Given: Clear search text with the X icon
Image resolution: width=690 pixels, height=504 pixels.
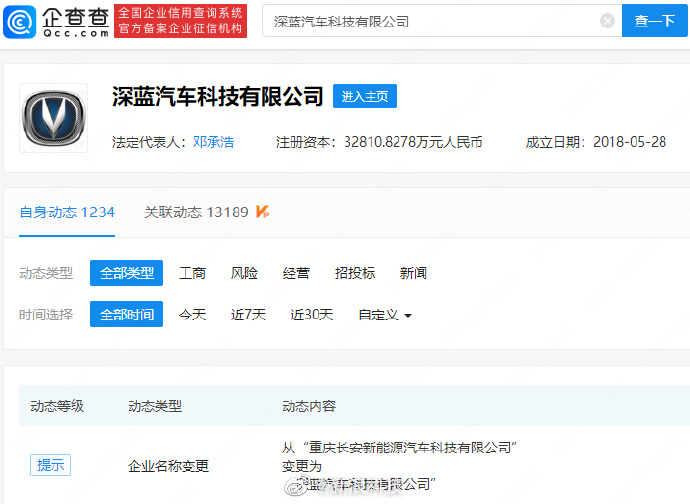Looking at the screenshot, I should [607, 21].
